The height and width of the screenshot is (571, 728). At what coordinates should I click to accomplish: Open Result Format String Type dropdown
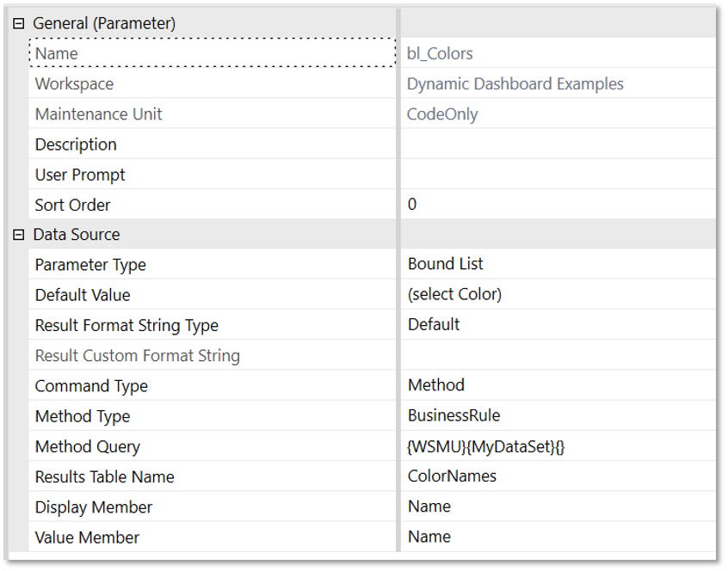(559, 324)
